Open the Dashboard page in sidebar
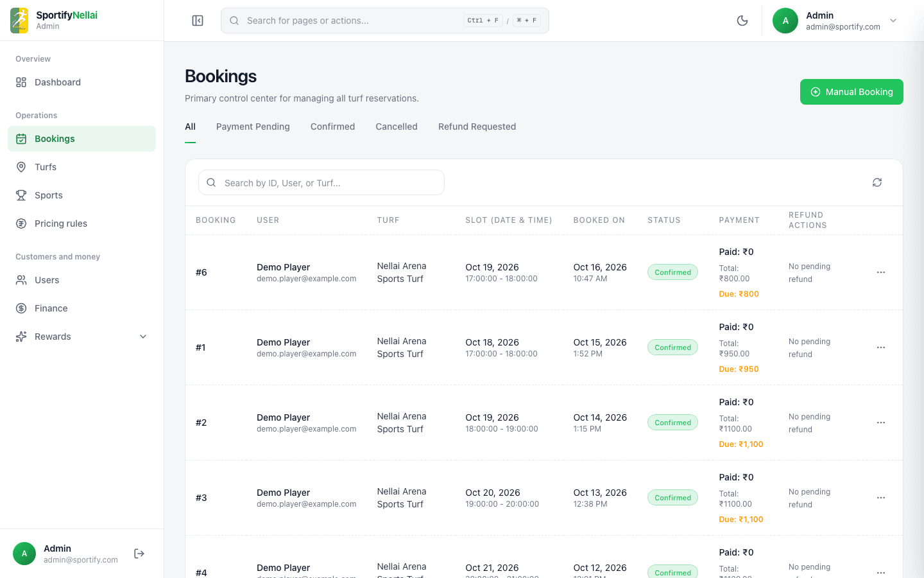 click(81, 82)
